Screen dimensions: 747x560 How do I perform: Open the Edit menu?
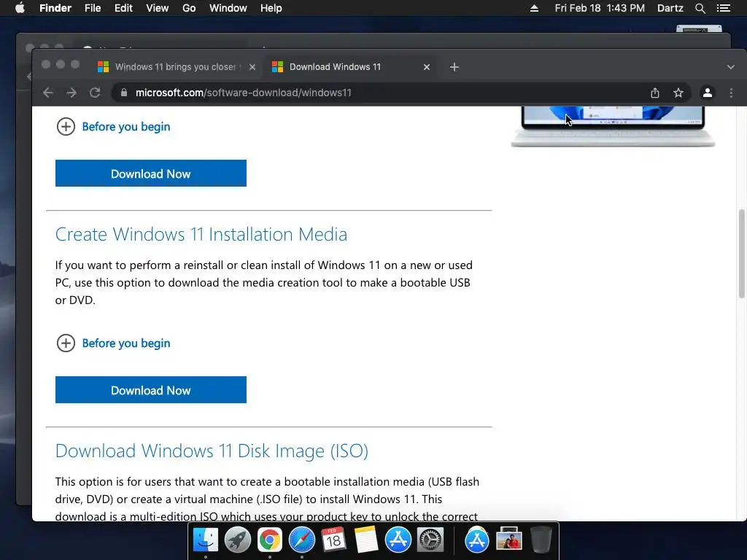pyautogui.click(x=123, y=8)
